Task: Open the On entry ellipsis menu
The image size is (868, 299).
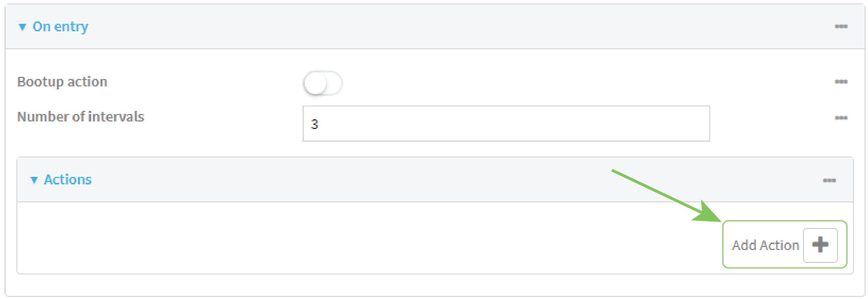Action: pos(841,27)
